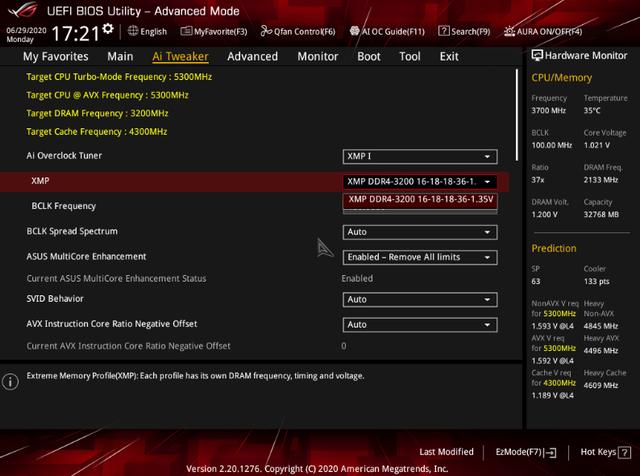
Task: Click the EzMode exit arrow icon
Action: click(x=551, y=452)
